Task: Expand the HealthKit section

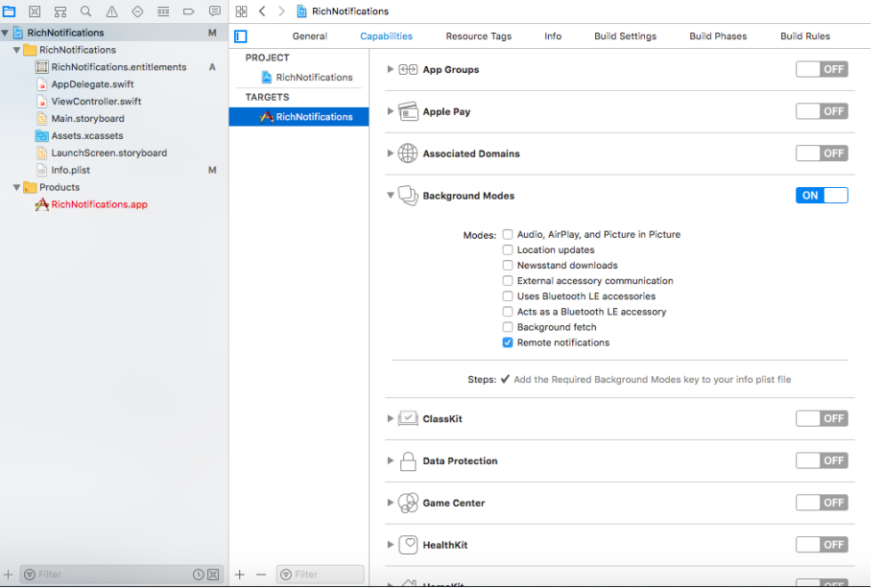Action: (390, 545)
